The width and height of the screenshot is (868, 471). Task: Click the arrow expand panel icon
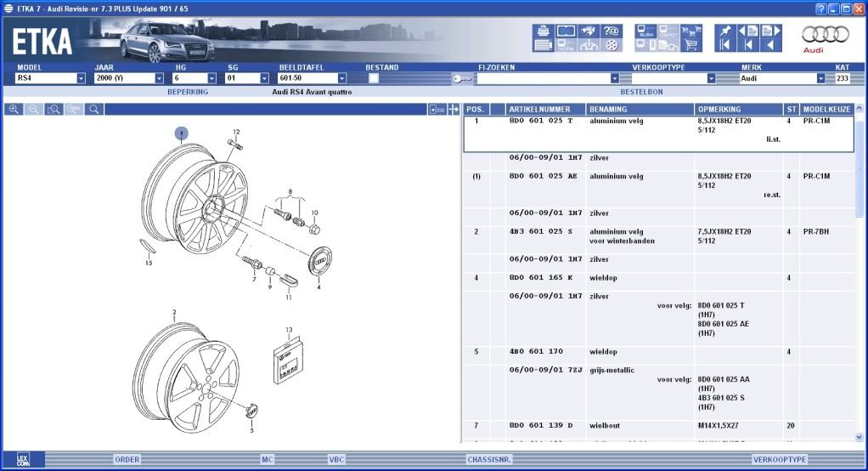click(454, 109)
